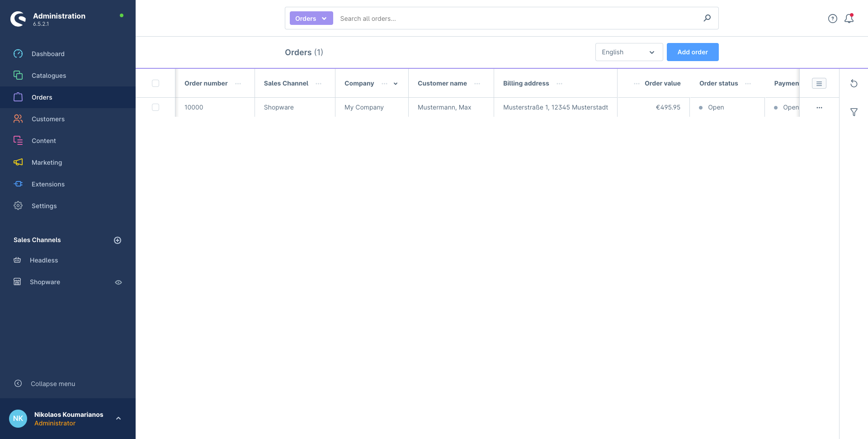The image size is (868, 439).
Task: Open the notifications bell
Action: point(849,19)
